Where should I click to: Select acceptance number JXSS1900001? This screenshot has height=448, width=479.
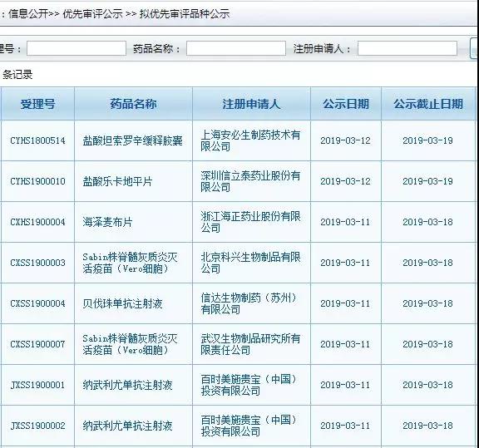[x=37, y=385]
